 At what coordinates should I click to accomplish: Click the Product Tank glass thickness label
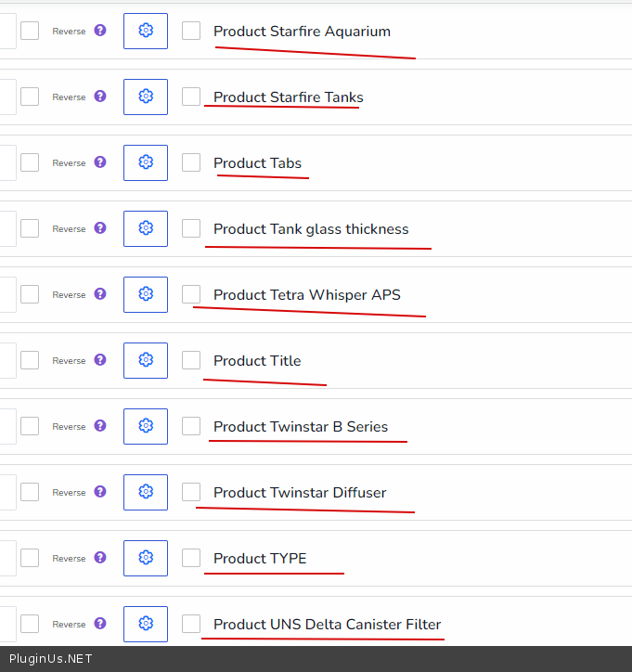pos(311,229)
